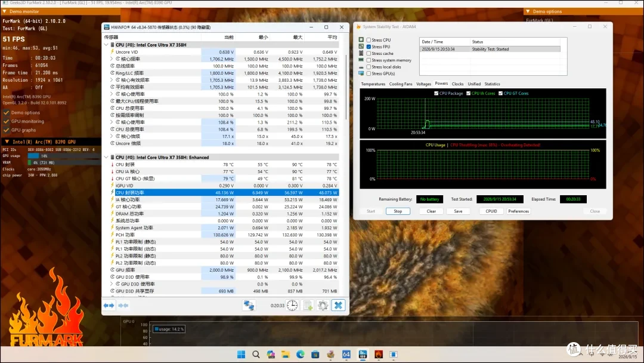Open HWiNFO sensor settings gear icon

point(323,306)
